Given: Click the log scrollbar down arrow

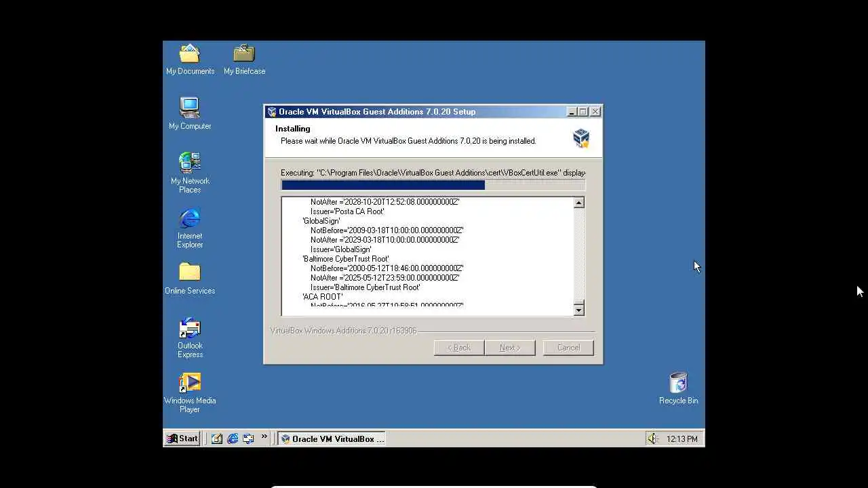Looking at the screenshot, I should pos(578,310).
